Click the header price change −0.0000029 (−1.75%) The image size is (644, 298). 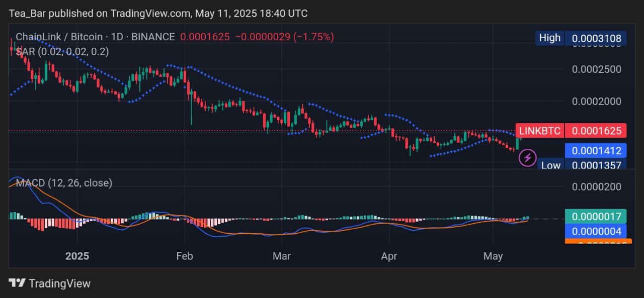pyautogui.click(x=285, y=37)
